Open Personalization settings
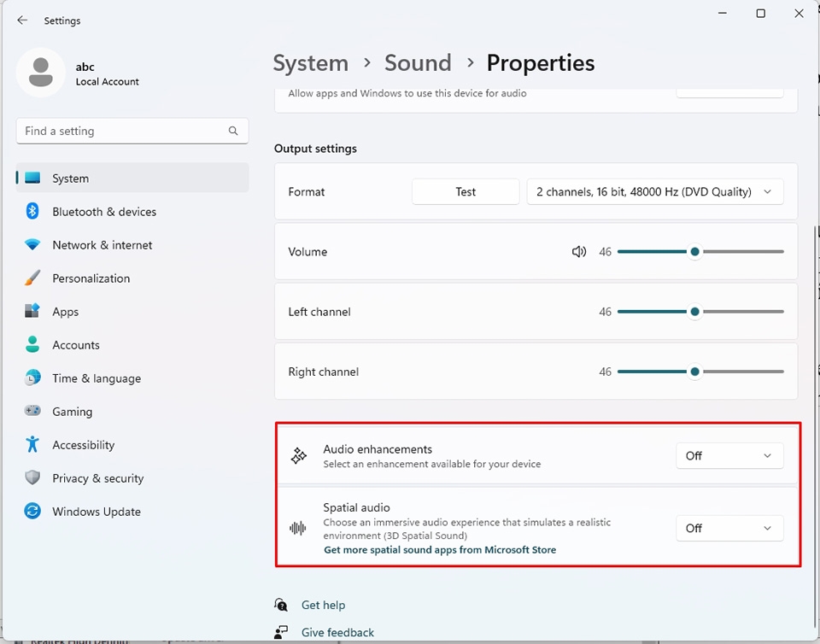 click(133, 278)
